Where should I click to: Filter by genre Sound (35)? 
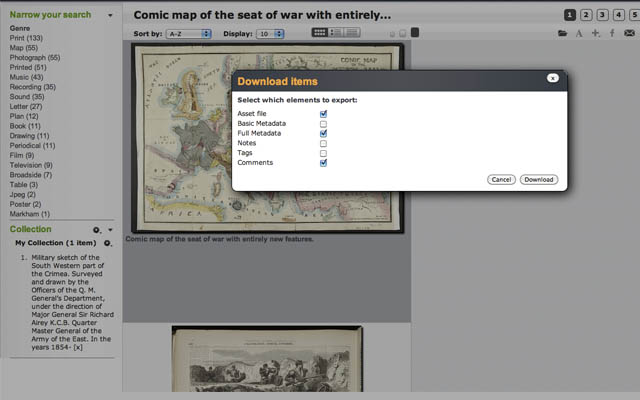[x=27, y=97]
